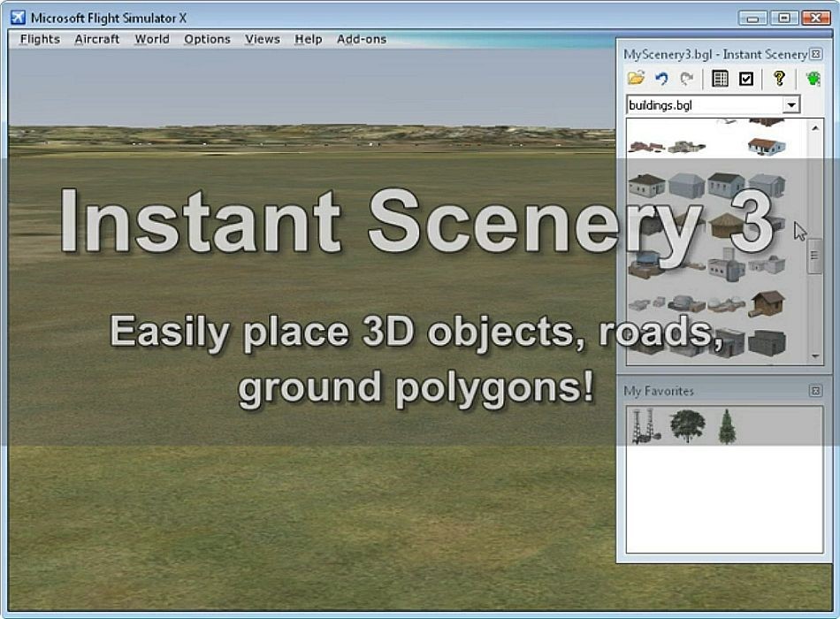Select the round leafy tree favorite
840x619 pixels.
(x=687, y=426)
